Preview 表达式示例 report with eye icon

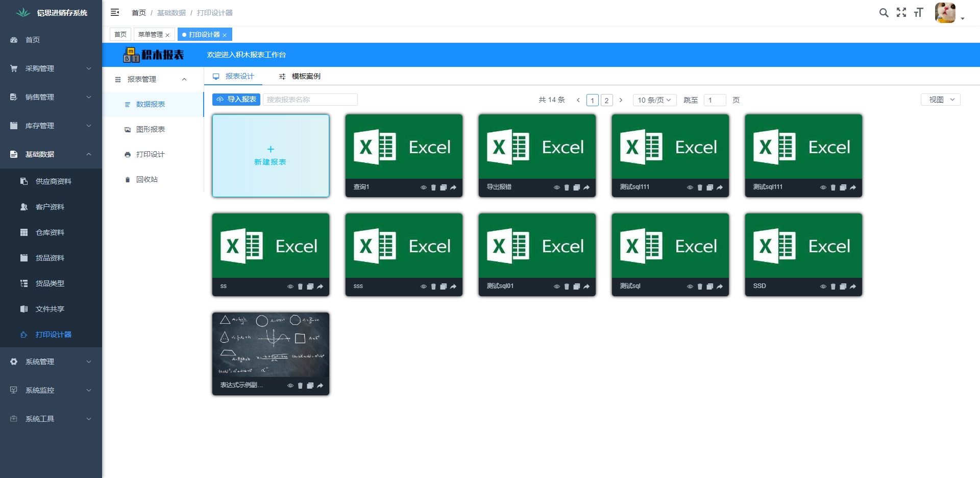tap(290, 386)
